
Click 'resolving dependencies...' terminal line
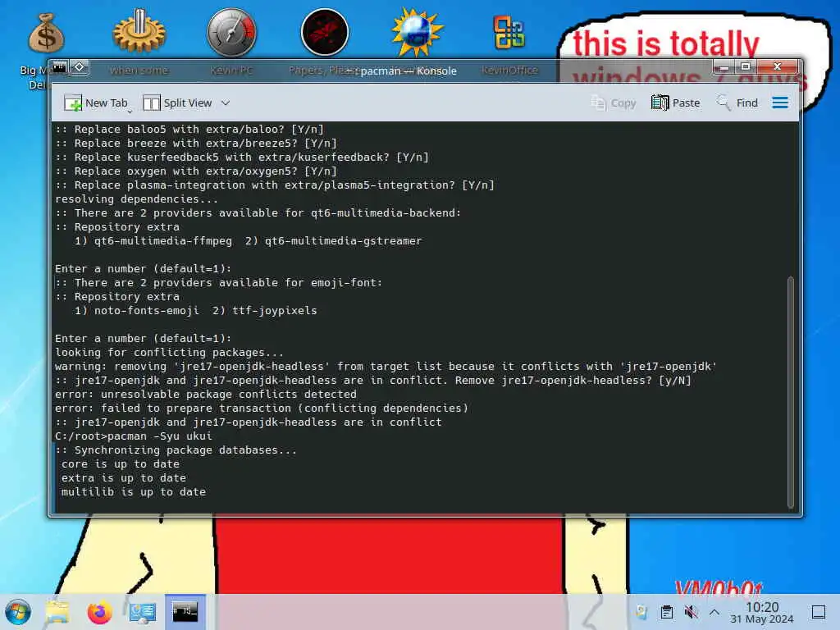coord(137,199)
